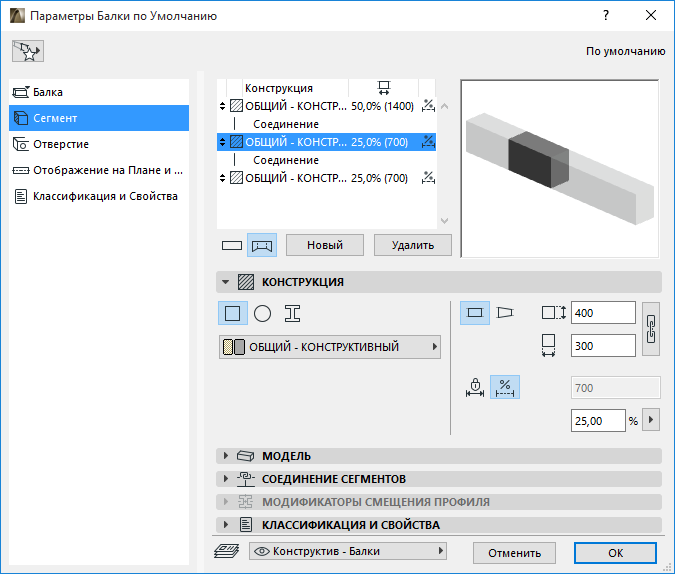The width and height of the screenshot is (675, 574).
Task: Select the tapered segment option
Action: click(x=505, y=313)
